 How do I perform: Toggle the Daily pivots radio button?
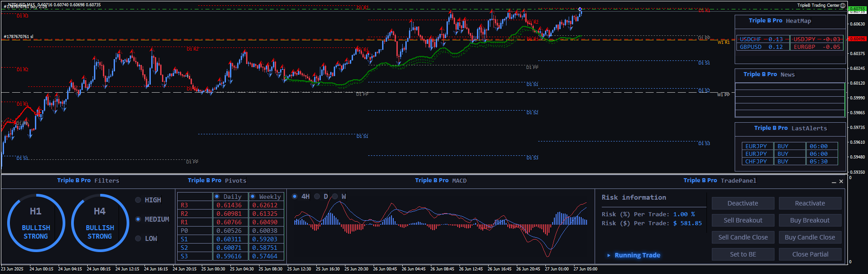[217, 197]
